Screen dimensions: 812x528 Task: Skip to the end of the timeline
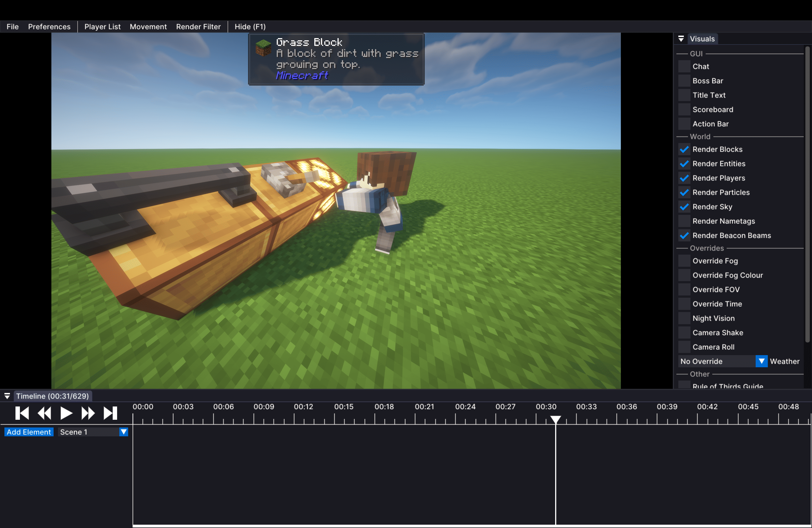click(110, 413)
